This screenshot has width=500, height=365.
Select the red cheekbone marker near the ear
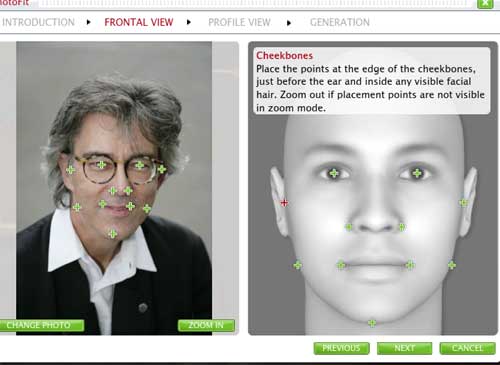click(x=284, y=203)
